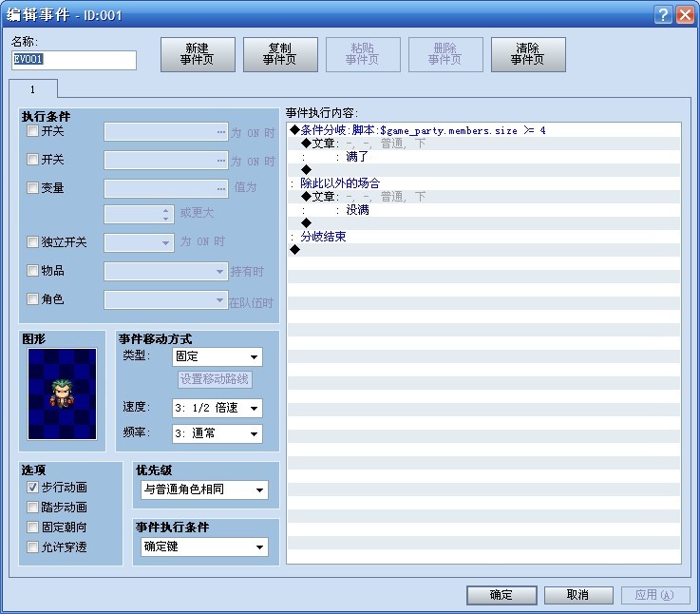Select the 文章 command above 满了
This screenshot has width=700, height=614.
click(x=484, y=144)
